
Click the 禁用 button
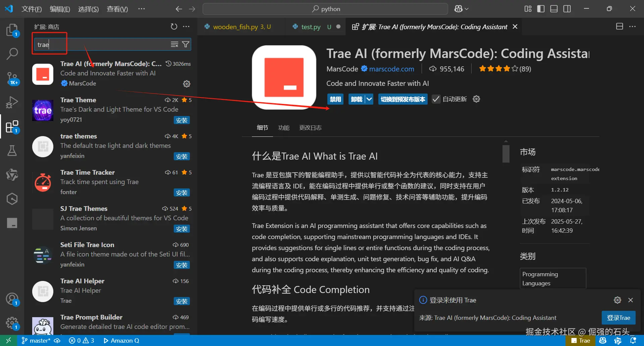[335, 99]
